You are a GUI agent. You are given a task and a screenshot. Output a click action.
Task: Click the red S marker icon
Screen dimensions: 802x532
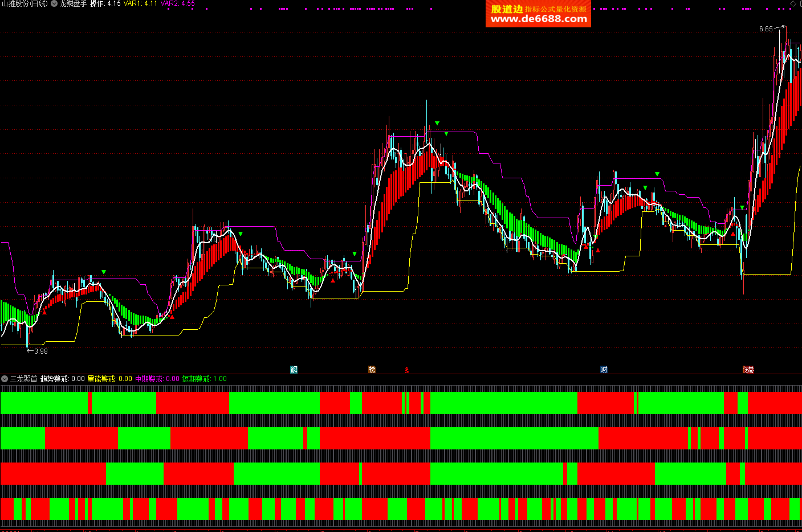tap(407, 370)
